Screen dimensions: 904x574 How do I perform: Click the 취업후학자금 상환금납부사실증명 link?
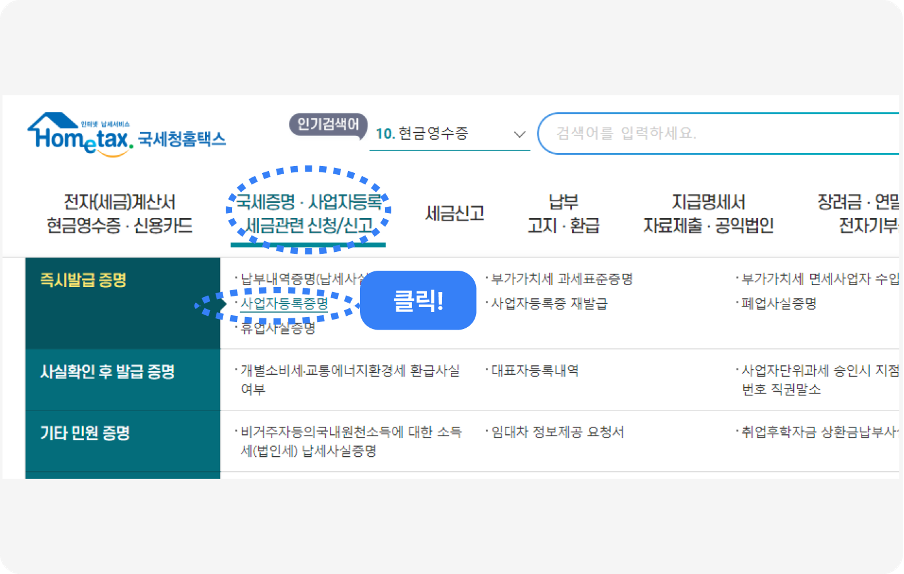pos(820,432)
